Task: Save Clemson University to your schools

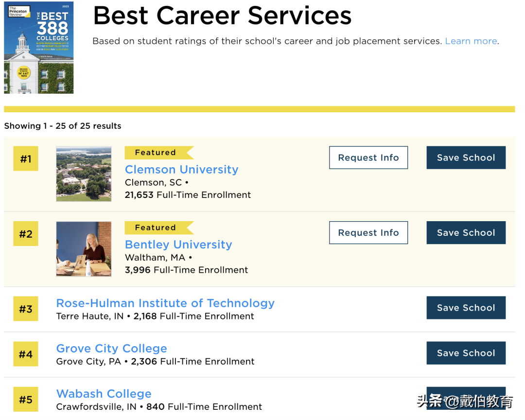Action: click(x=466, y=158)
